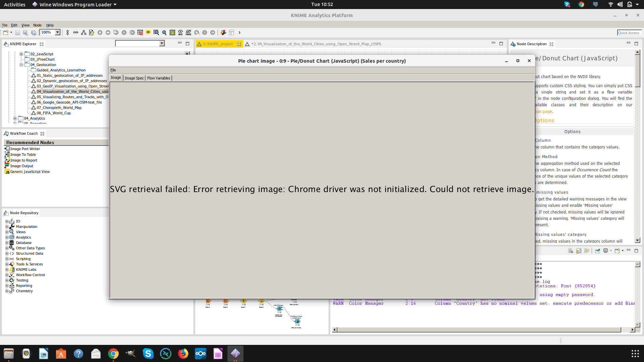Click the Reset node table icon
The image size is (644, 362).
(x=140, y=33)
